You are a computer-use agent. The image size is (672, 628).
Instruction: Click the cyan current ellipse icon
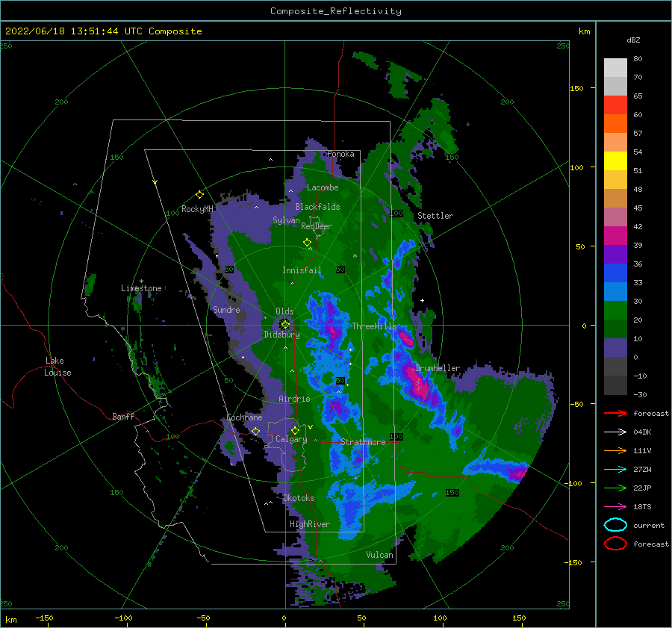pyautogui.click(x=615, y=525)
